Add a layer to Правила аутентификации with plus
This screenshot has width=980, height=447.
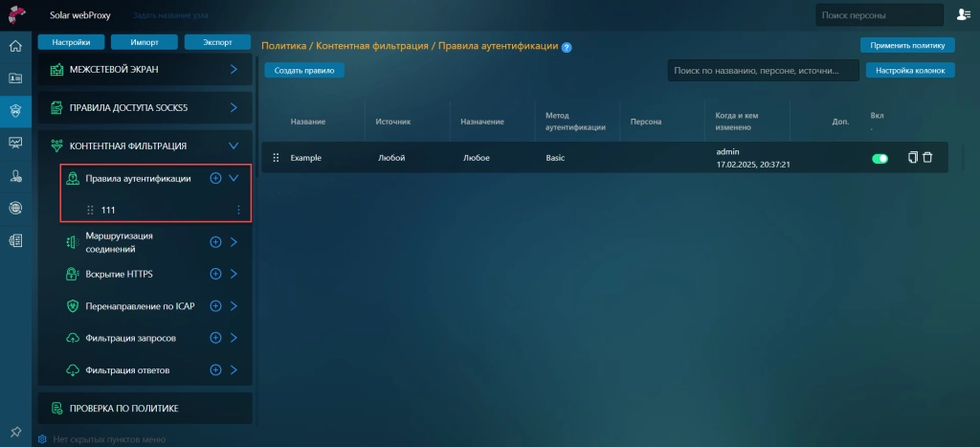point(215,178)
